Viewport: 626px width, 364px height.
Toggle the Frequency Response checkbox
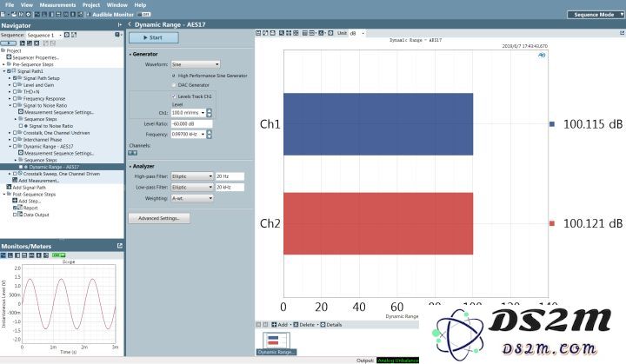pyautogui.click(x=15, y=98)
